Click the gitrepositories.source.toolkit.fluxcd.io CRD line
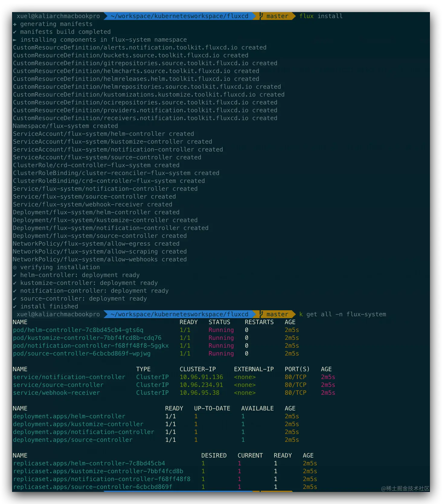This screenshot has width=442, height=504. 145,63
